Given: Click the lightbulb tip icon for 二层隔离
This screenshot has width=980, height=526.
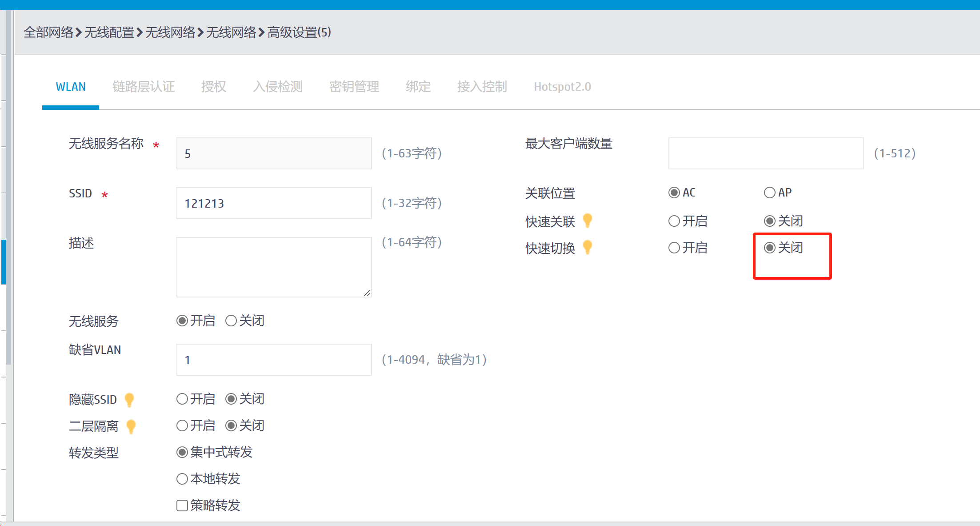Looking at the screenshot, I should pos(131,426).
